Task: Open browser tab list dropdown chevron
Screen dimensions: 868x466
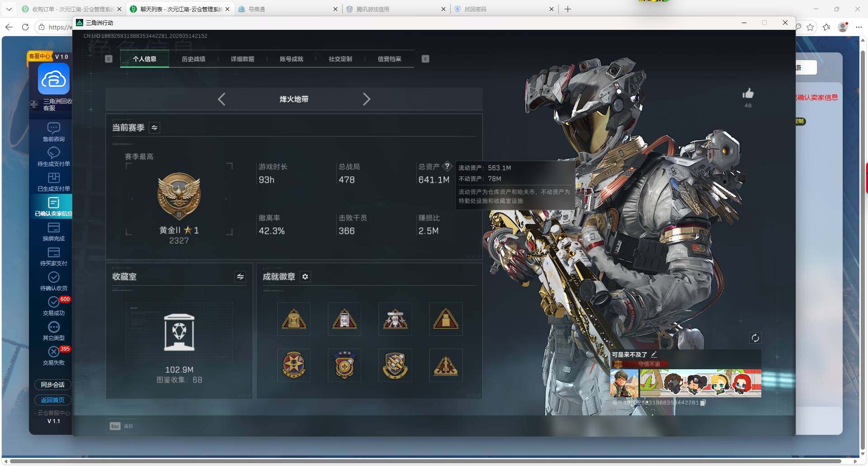Action: click(x=9, y=9)
